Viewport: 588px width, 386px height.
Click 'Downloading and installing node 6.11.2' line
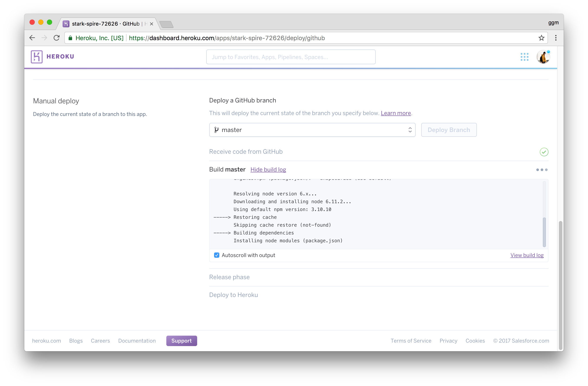(292, 201)
